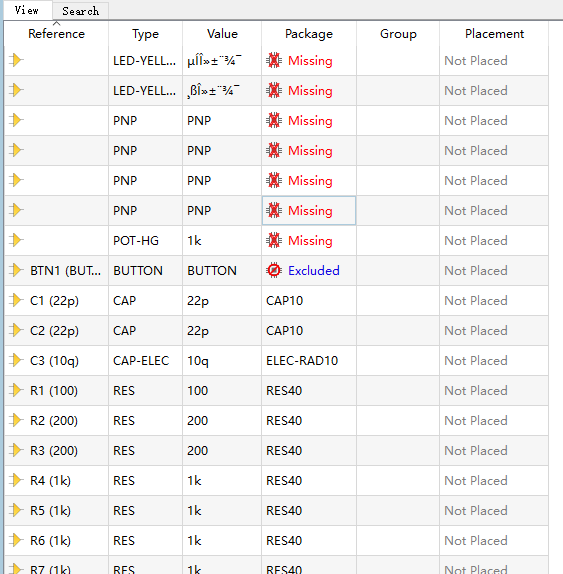Click the red Missing package icon on POT-HG row
This screenshot has height=574, width=563.
pyautogui.click(x=274, y=241)
